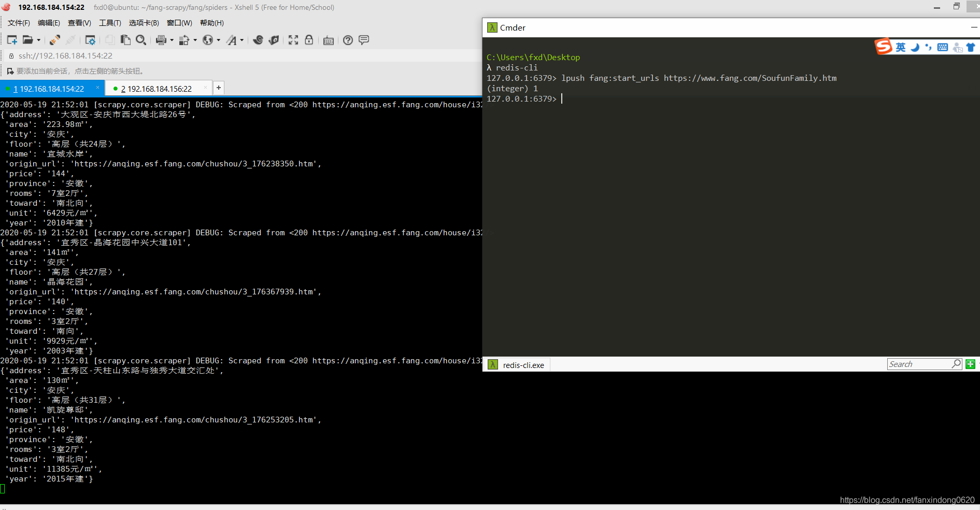The image size is (980, 510).
Task: Click the Reconnect plug icon
Action: coord(55,40)
